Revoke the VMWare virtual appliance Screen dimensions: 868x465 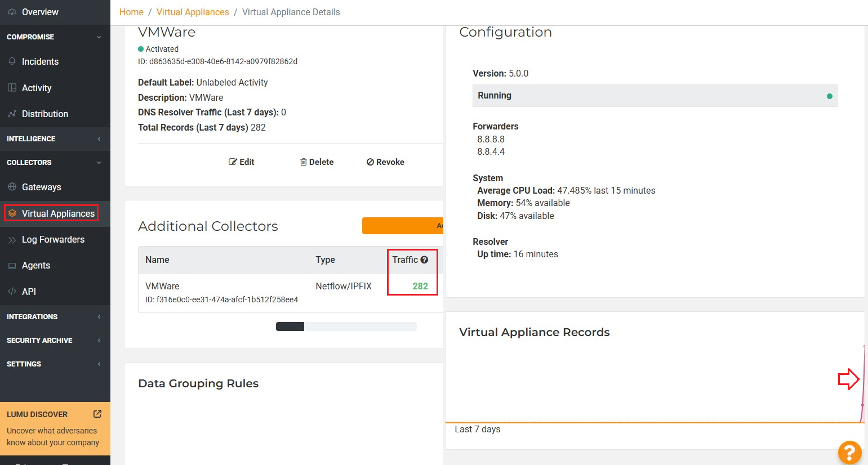click(385, 162)
